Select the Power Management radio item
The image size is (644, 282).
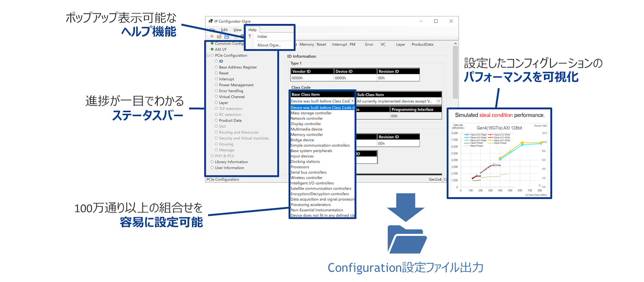tap(216, 85)
